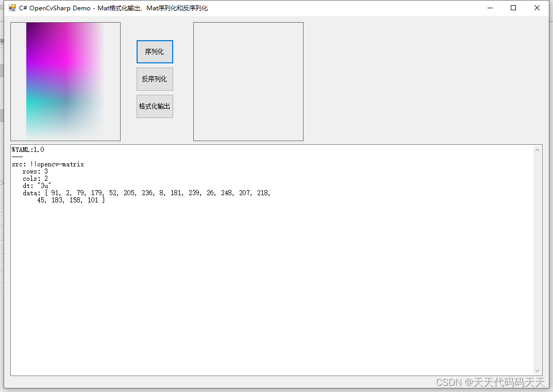Maximize the OpenCvSharp Demo window

click(x=513, y=8)
